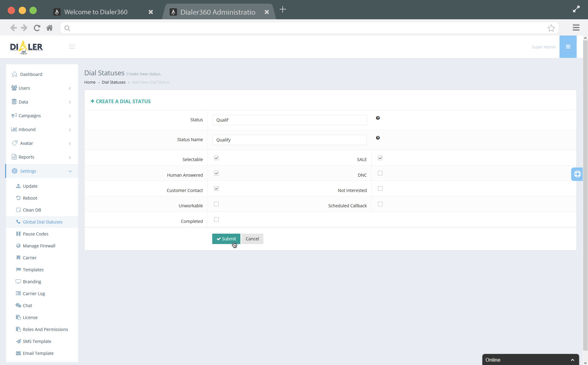Click the Status field help question mark
This screenshot has height=365, width=588.
[378, 118]
